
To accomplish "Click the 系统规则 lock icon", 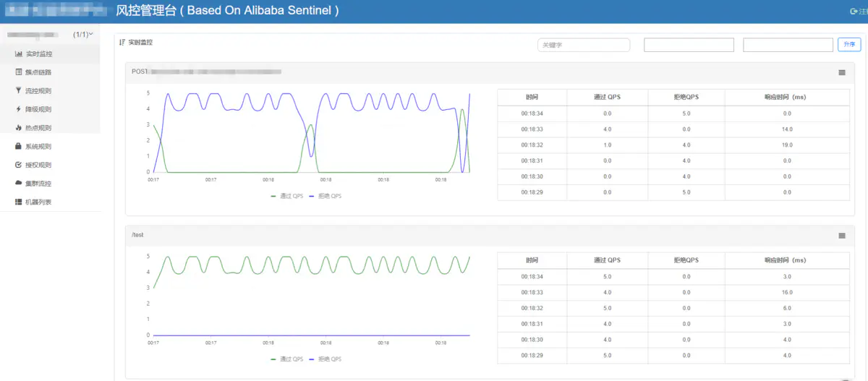I will click(x=19, y=147).
